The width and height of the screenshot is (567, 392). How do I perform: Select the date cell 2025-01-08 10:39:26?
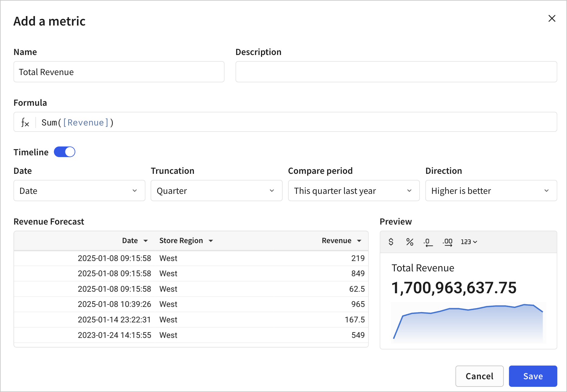coord(114,304)
